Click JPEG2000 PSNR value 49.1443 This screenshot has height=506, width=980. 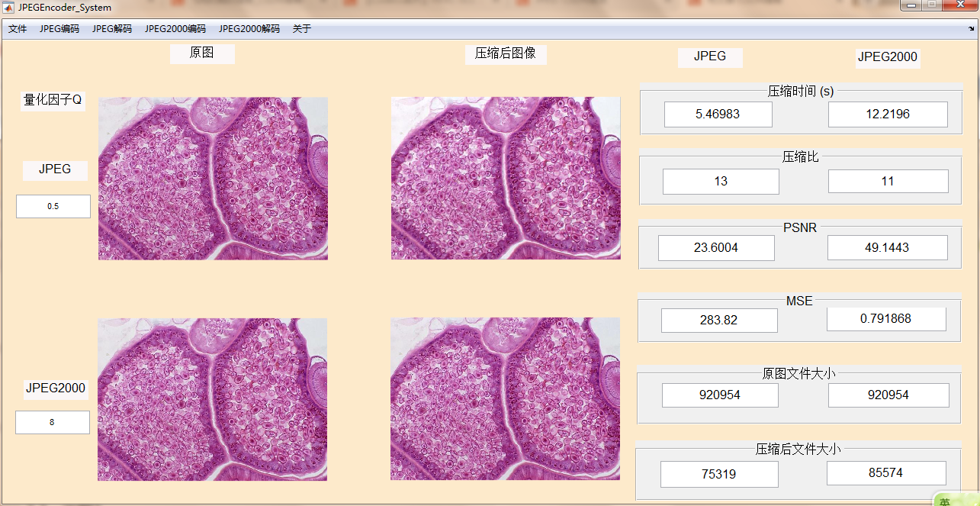[888, 247]
